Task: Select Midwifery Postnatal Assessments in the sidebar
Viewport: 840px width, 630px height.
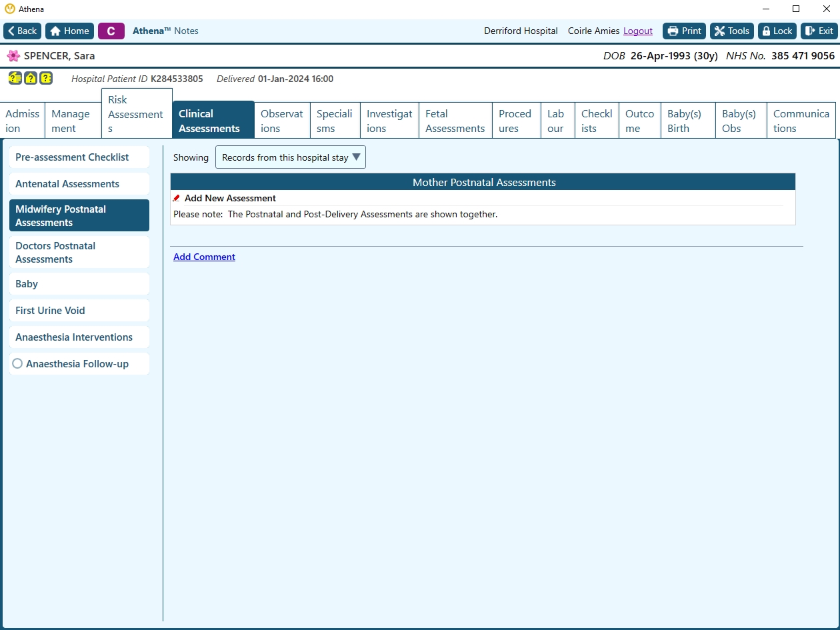Action: tap(79, 215)
